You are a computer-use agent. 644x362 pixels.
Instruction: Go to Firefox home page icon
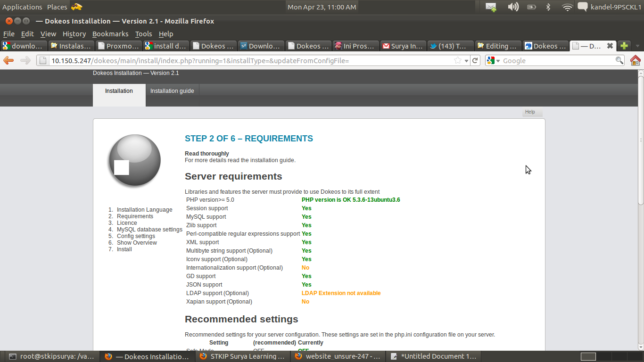pyautogui.click(x=635, y=60)
